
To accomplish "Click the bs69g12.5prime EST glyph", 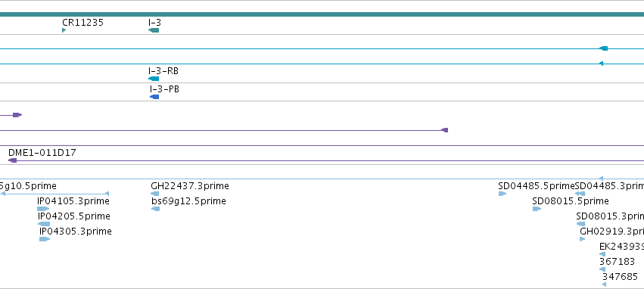I will click(x=156, y=209).
